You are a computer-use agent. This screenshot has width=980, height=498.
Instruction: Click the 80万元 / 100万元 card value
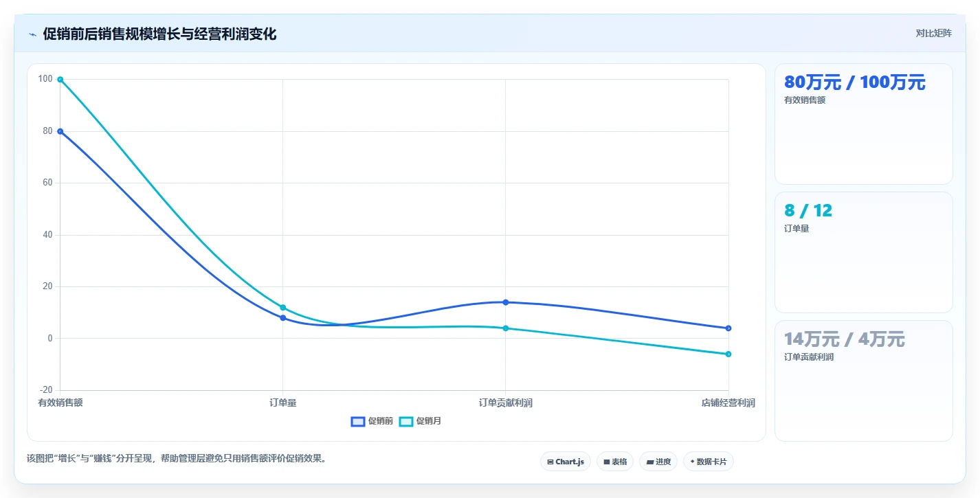pyautogui.click(x=855, y=82)
